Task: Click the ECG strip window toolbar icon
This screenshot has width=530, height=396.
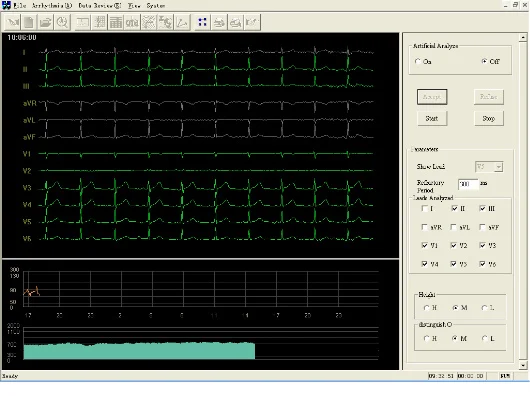Action: click(x=83, y=22)
